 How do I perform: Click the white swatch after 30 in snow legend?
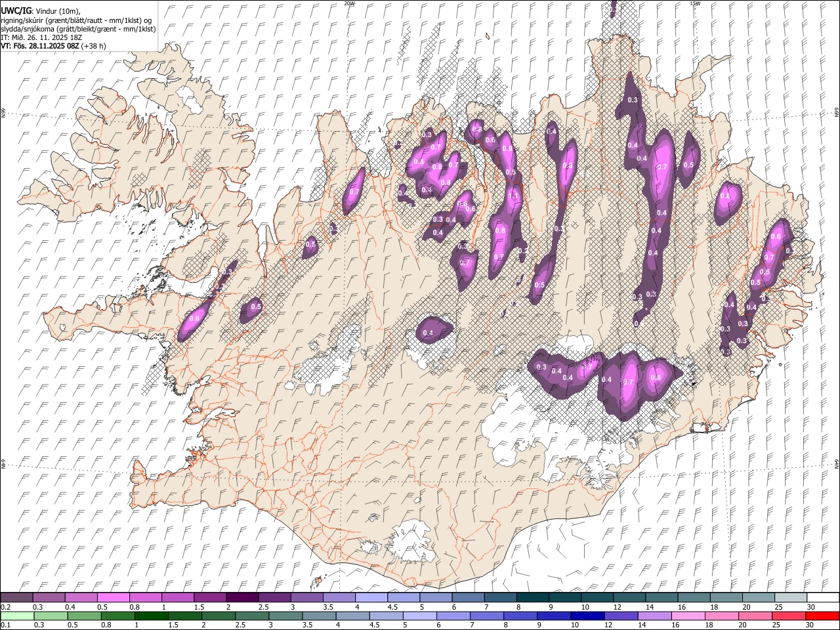[823, 597]
